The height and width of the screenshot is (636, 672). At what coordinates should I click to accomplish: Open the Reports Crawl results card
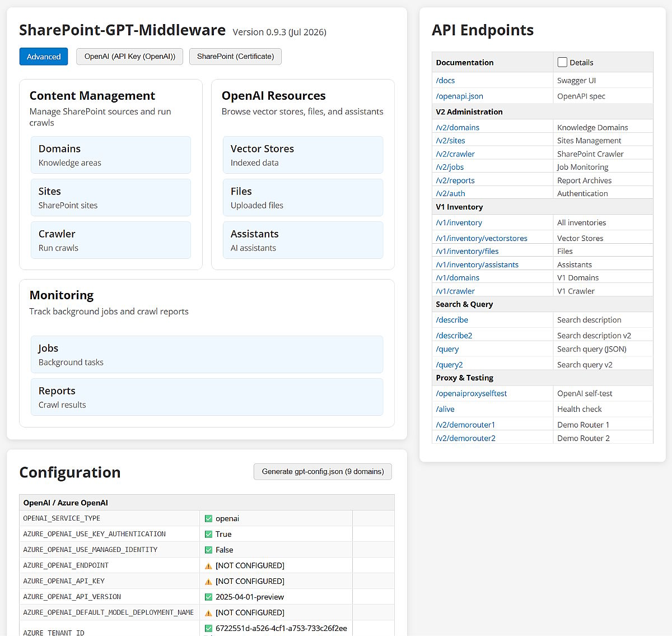coord(207,397)
